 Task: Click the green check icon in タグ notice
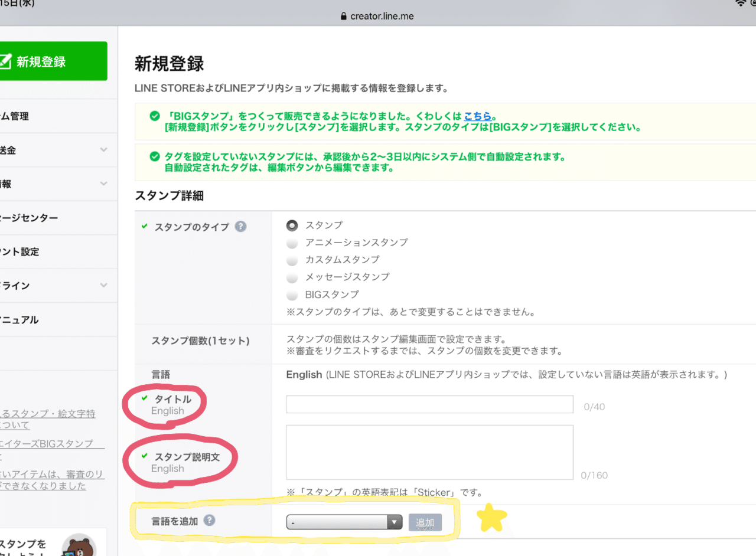pos(154,156)
